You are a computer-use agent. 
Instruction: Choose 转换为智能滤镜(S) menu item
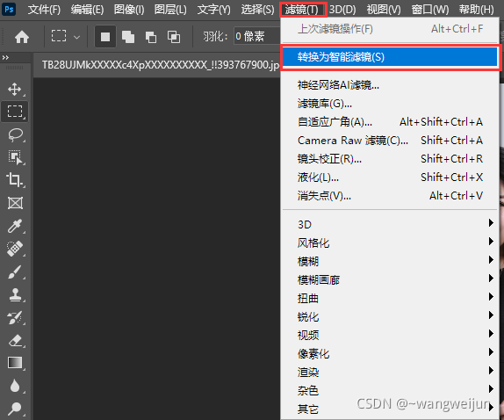(390, 57)
